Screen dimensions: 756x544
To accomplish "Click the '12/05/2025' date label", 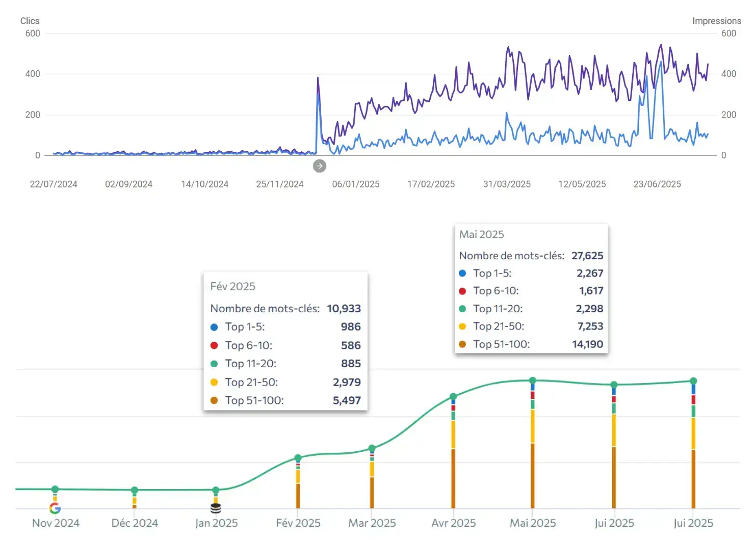I will pos(582,184).
